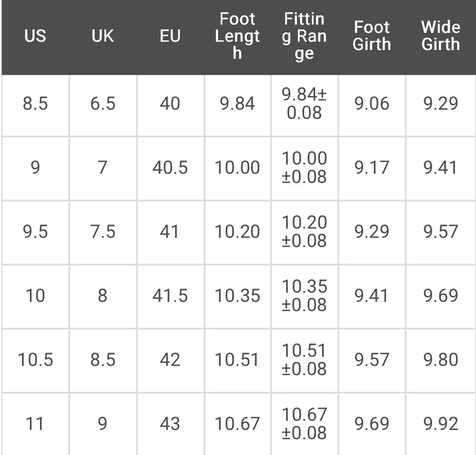The image size is (476, 455).
Task: Click the Fitting Range column header
Action: (x=304, y=36)
